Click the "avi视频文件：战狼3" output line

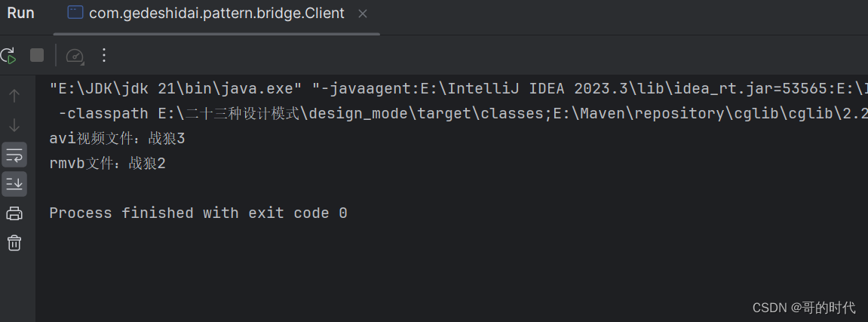point(117,139)
